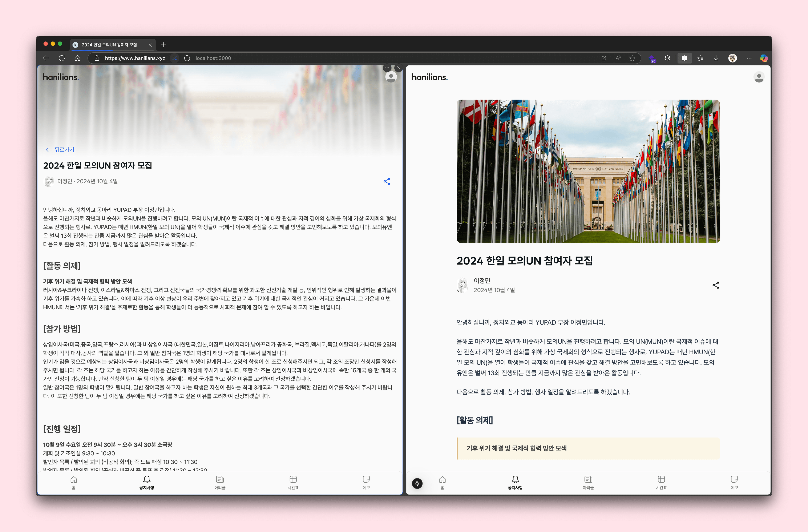Open the 아티클 tab in right pane
The width and height of the screenshot is (808, 532).
[x=588, y=482]
